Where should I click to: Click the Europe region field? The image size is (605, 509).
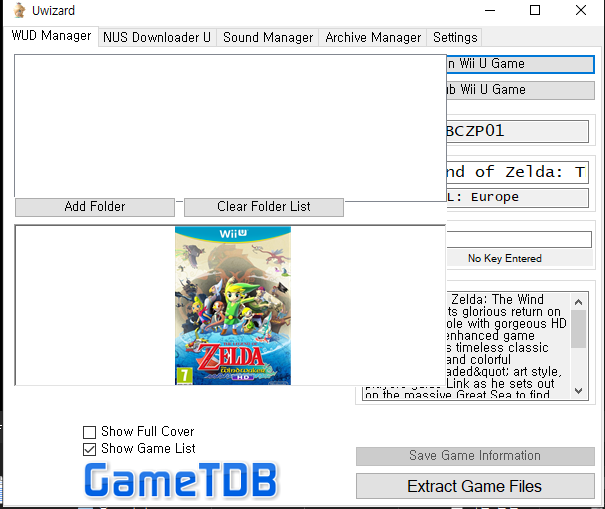click(x=517, y=198)
